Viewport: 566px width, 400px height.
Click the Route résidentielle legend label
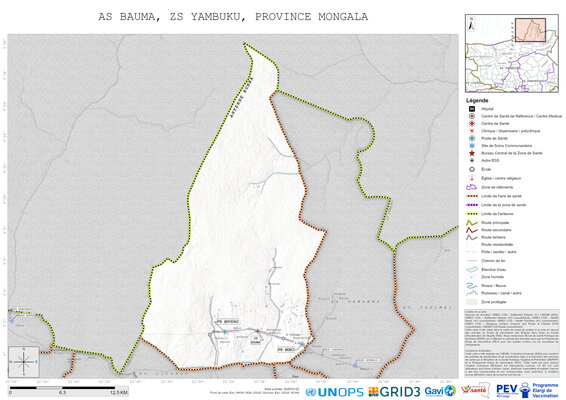coord(497,245)
